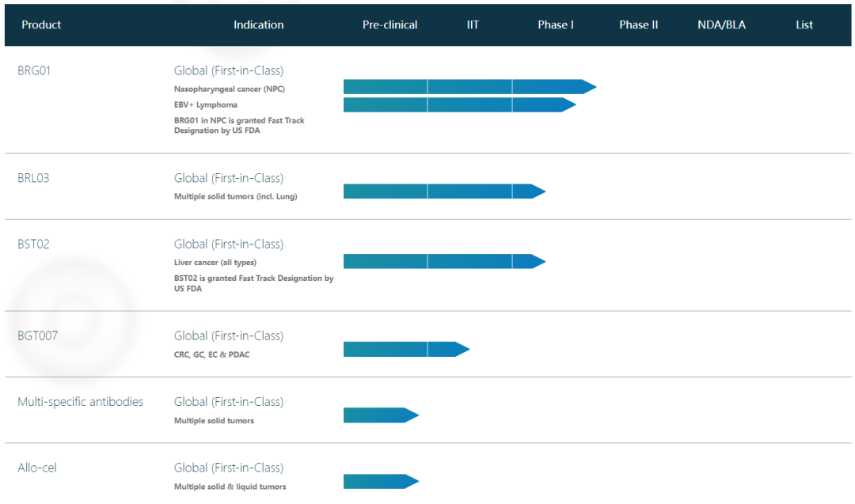855x504 pixels.
Task: Open the Multi-specific antibodies product entry
Action: click(x=80, y=402)
